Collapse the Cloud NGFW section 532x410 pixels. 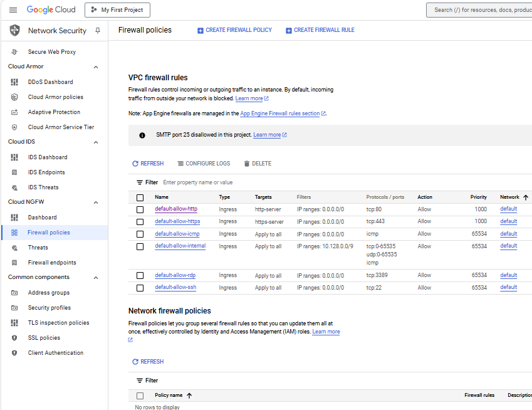coord(96,202)
